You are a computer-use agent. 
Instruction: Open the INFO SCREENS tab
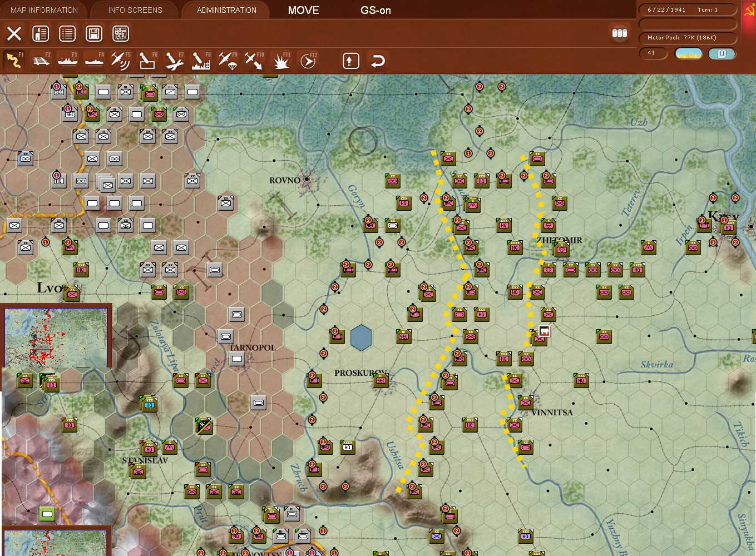pyautogui.click(x=135, y=10)
